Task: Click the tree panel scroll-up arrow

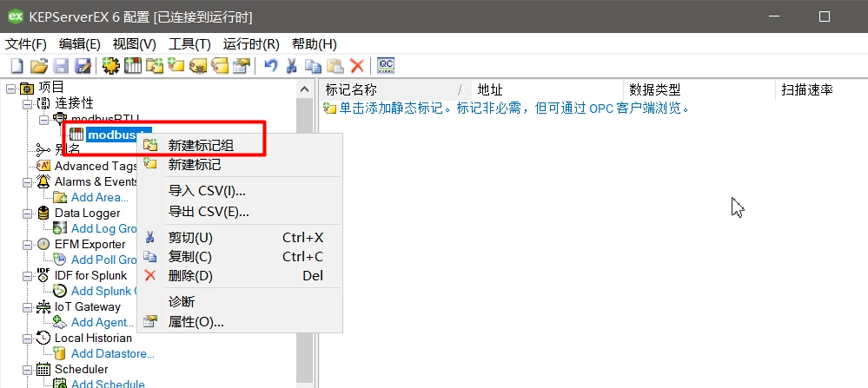Action: pyautogui.click(x=304, y=89)
